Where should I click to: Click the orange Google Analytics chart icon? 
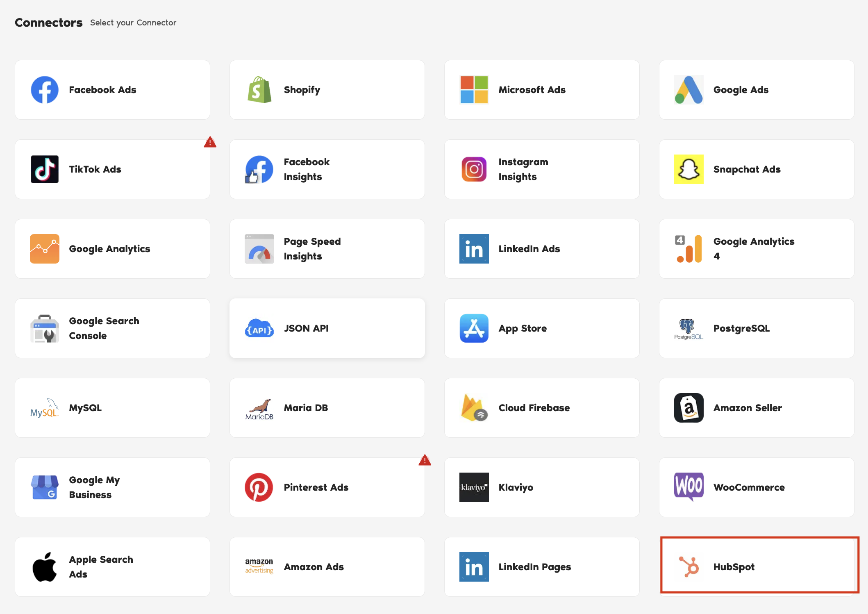point(45,249)
